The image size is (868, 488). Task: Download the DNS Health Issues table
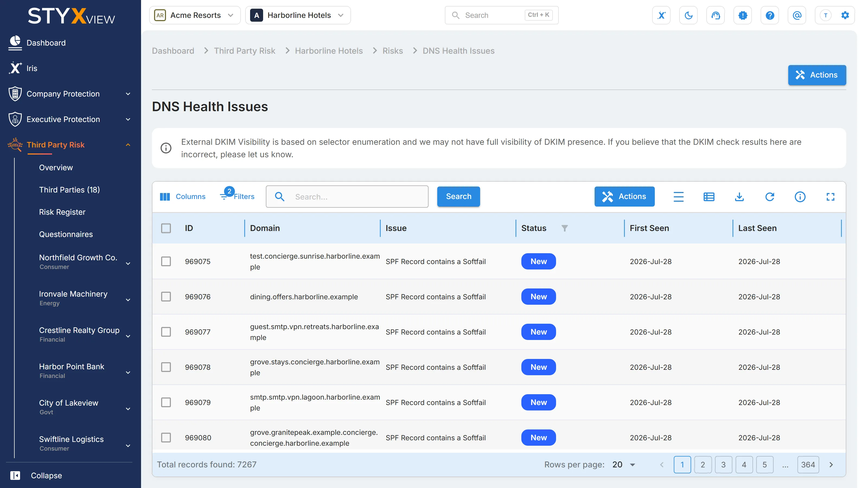739,197
